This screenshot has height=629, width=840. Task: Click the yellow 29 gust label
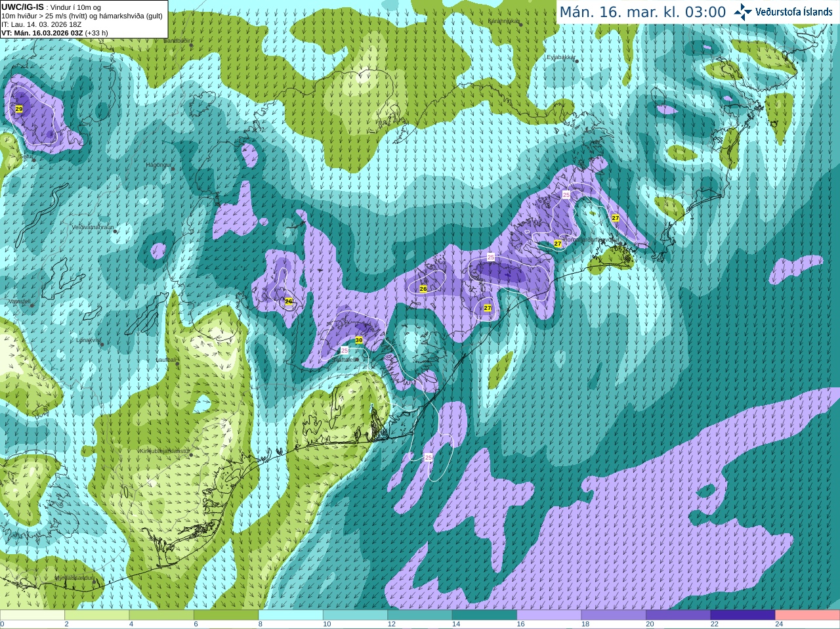(19, 109)
